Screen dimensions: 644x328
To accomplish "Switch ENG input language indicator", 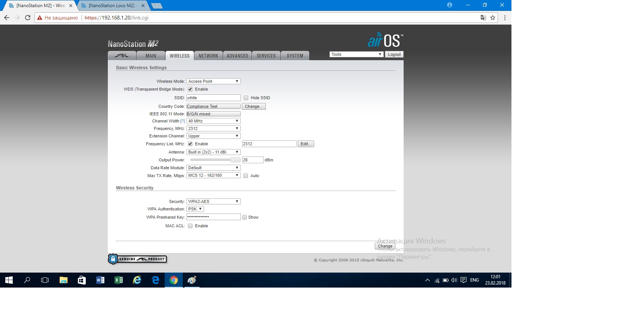I will click(x=474, y=280).
